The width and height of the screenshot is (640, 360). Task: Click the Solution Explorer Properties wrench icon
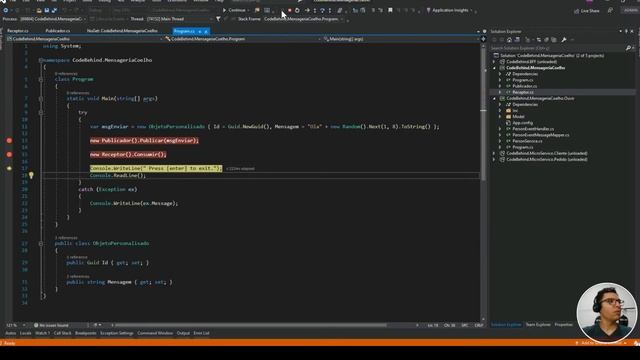[x=564, y=40]
